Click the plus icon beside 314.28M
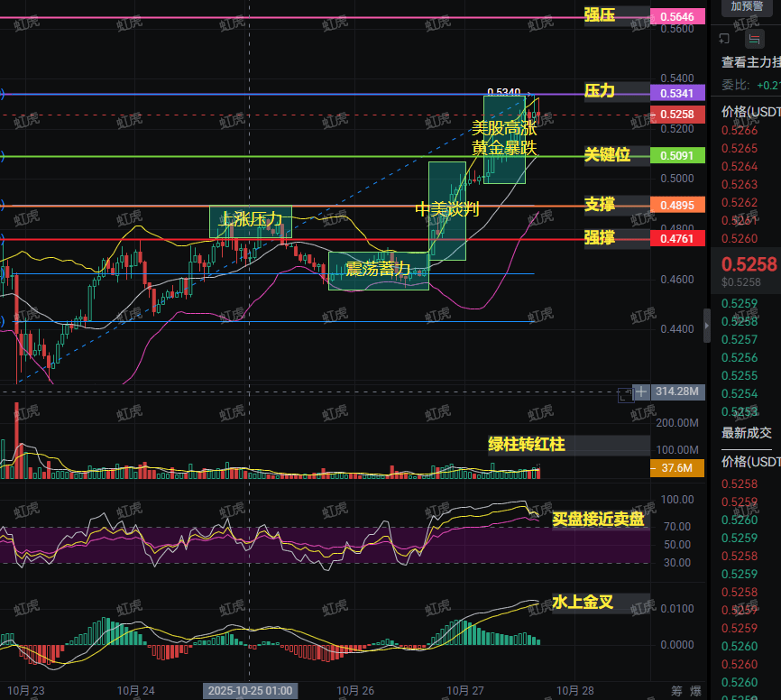The width and height of the screenshot is (781, 700). click(641, 391)
